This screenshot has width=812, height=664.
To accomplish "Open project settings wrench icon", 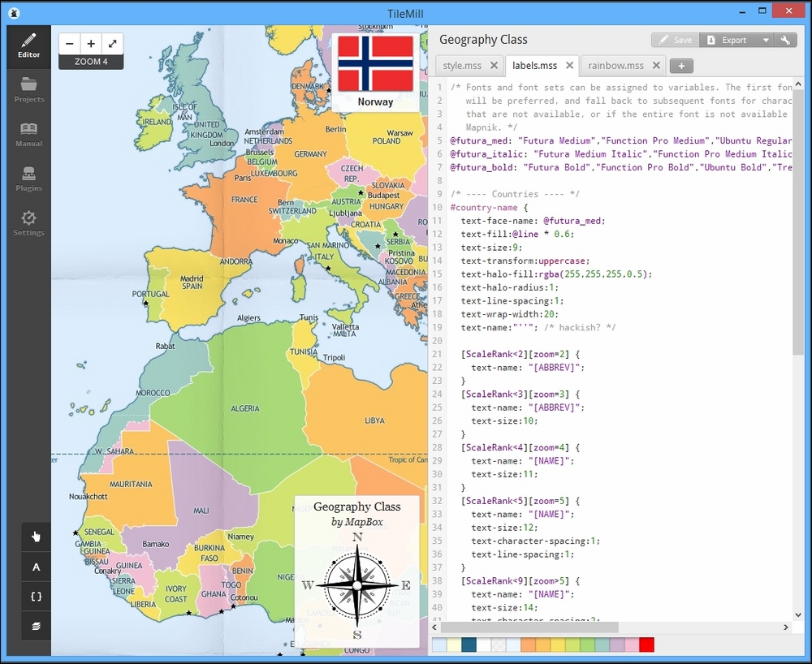I will [785, 40].
